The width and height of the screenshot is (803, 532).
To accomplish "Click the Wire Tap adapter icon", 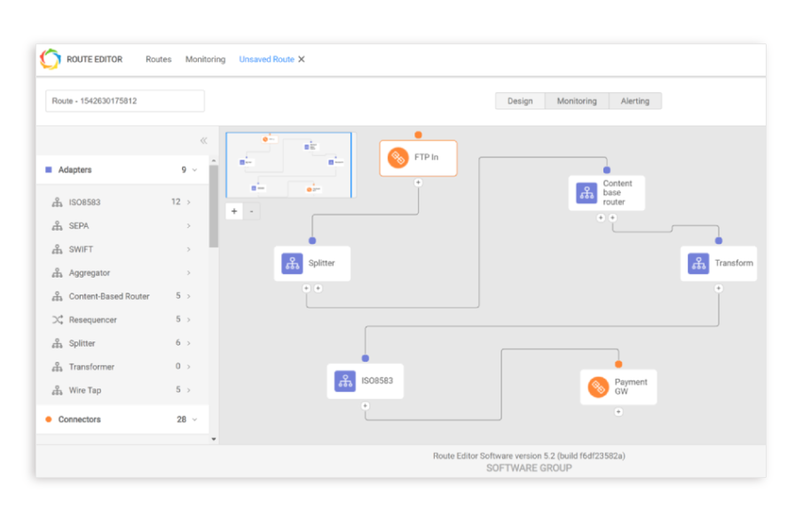I will 57,390.
